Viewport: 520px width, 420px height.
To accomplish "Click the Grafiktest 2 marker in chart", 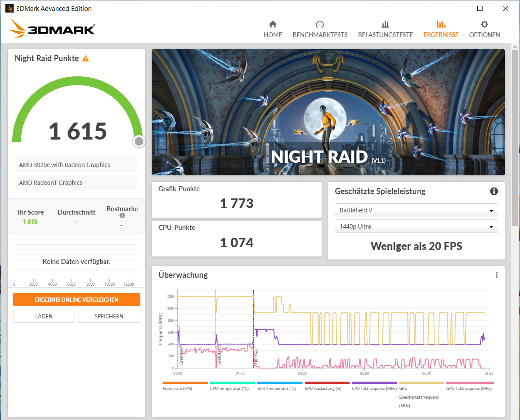I will click(216, 328).
